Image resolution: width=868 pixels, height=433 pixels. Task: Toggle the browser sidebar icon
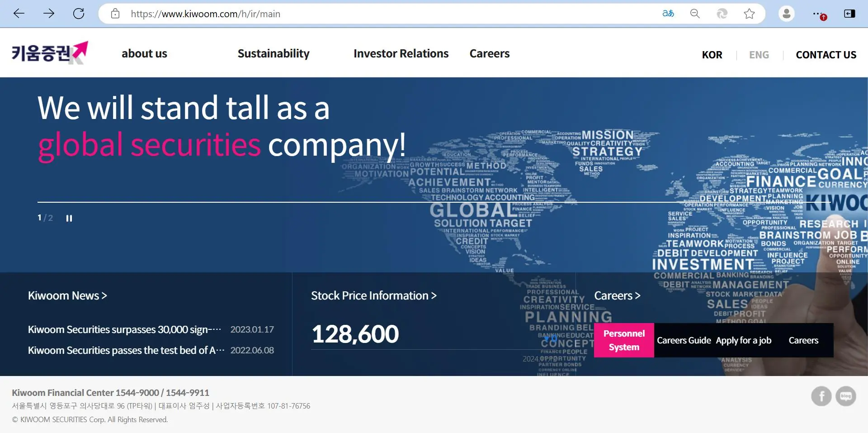849,14
